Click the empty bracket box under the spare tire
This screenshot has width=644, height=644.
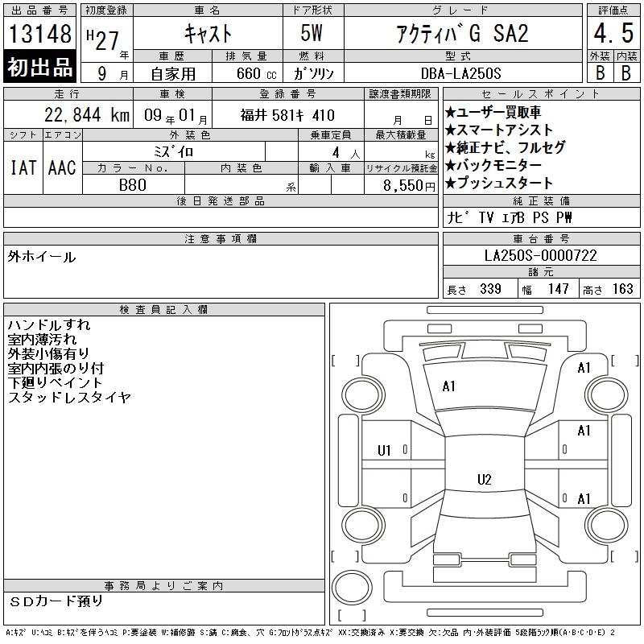click(x=351, y=614)
